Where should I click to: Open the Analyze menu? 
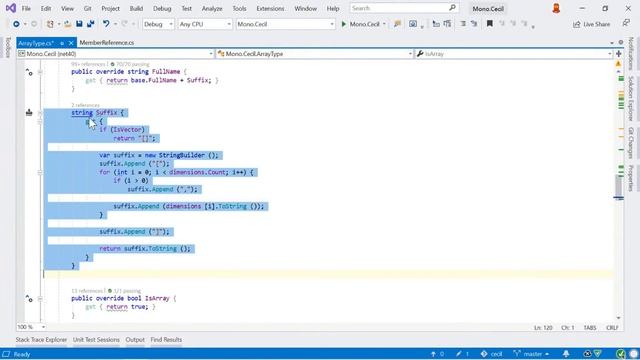pyautogui.click(x=212, y=8)
